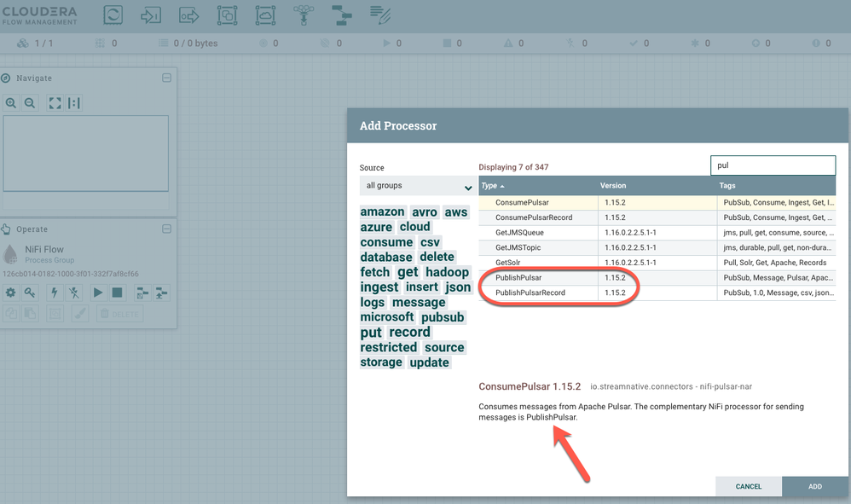Select the Output Port toolbar icon
851x504 pixels.
(x=189, y=14)
